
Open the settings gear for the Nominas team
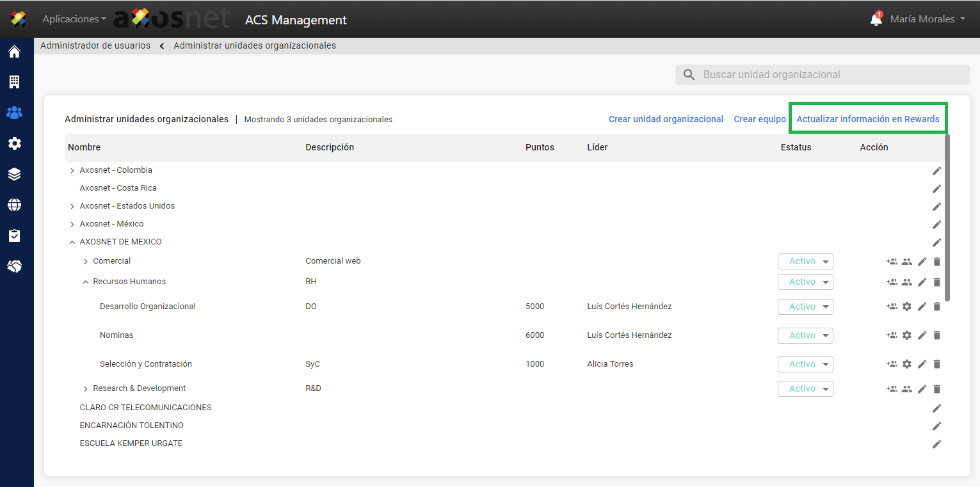coord(906,335)
